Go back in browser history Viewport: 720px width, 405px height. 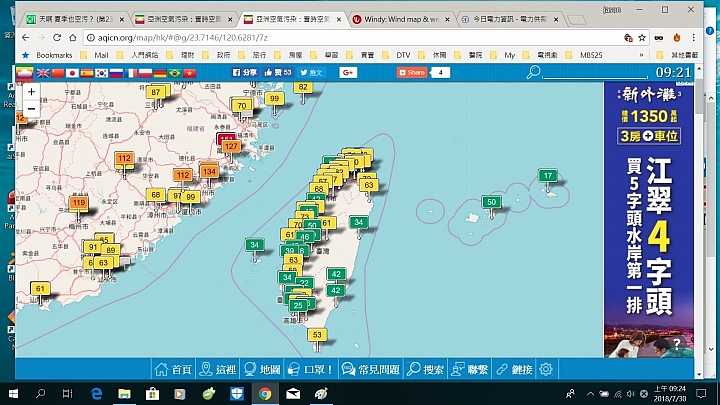click(x=26, y=38)
